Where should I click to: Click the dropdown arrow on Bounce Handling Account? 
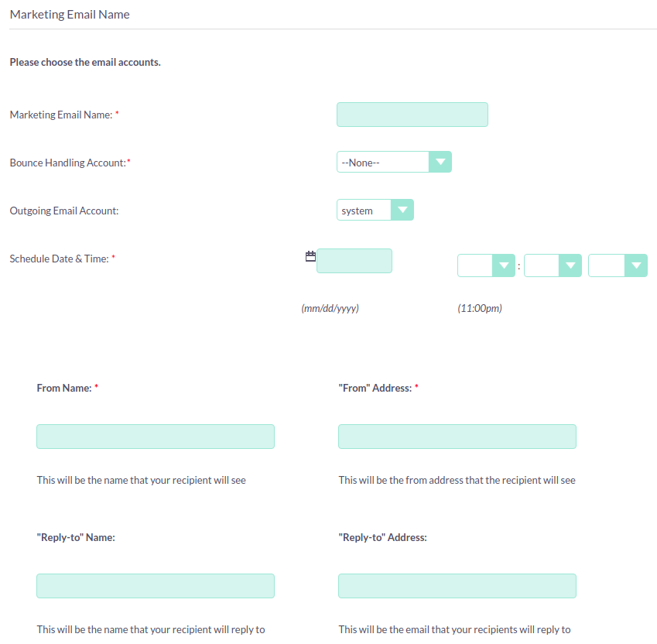coord(440,162)
